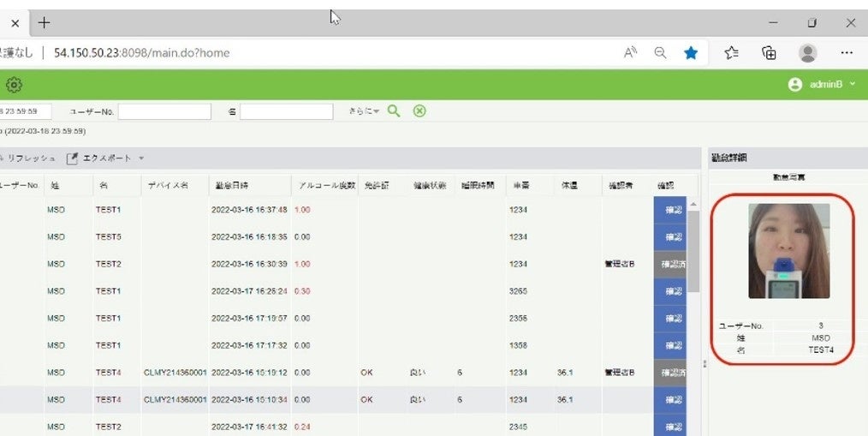Viewport: 868px width, 436px height.
Task: Click the address bar URL
Action: [142, 52]
